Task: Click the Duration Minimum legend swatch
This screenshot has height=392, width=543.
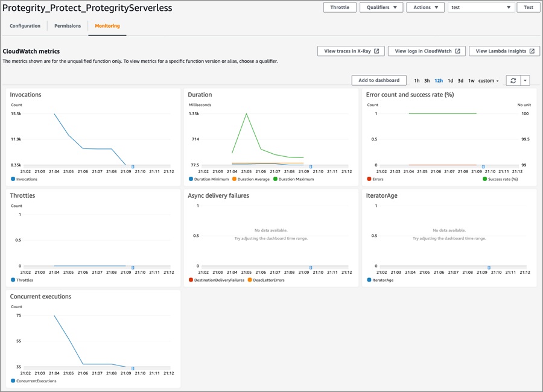Action: click(191, 179)
